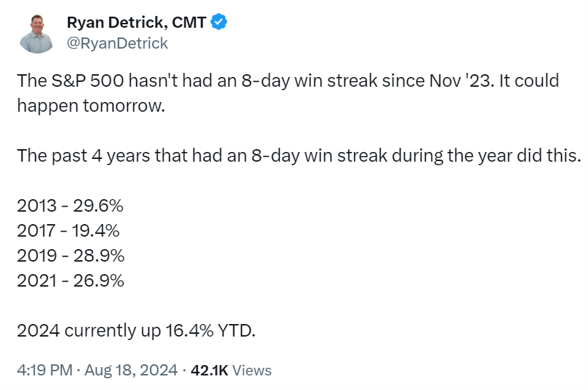
Task: Click the word Views beside the count
Action: click(252, 371)
